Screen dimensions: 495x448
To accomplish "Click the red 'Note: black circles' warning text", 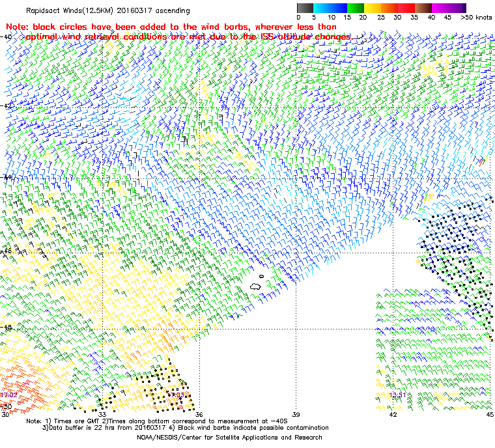I will tap(179, 32).
